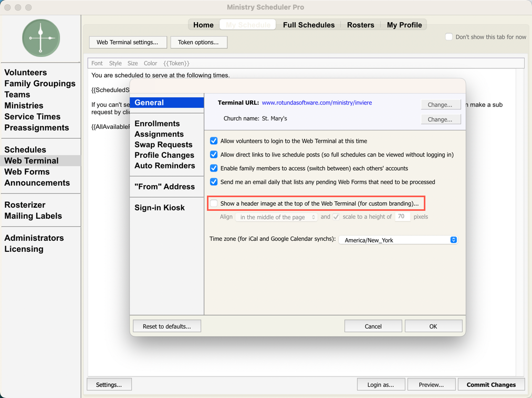Click Change button for Church name

441,119
